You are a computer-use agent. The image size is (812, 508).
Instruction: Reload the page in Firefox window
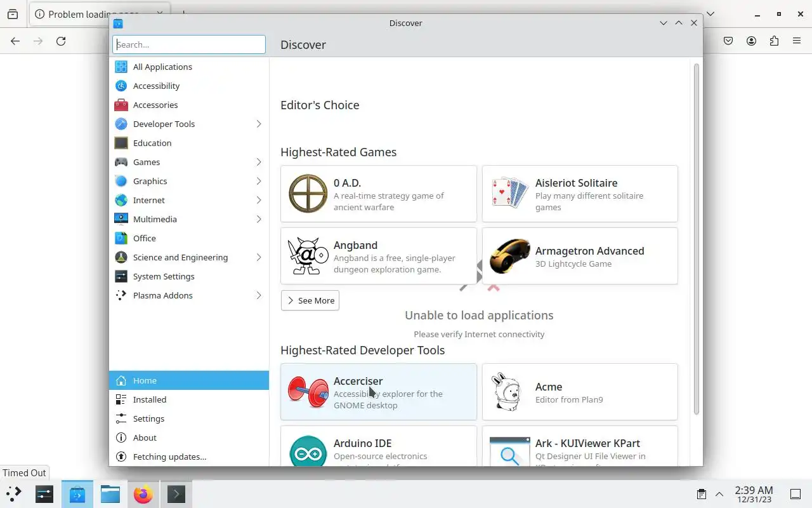click(x=61, y=41)
